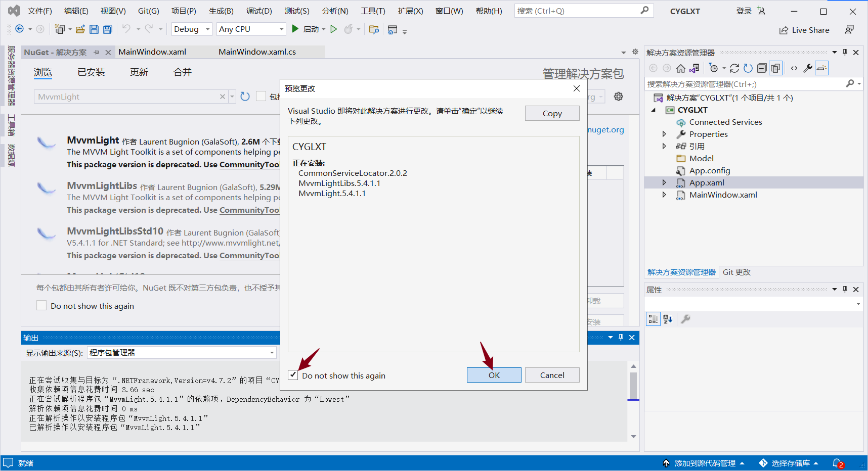Click the Save All icon in toolbar

click(x=108, y=29)
